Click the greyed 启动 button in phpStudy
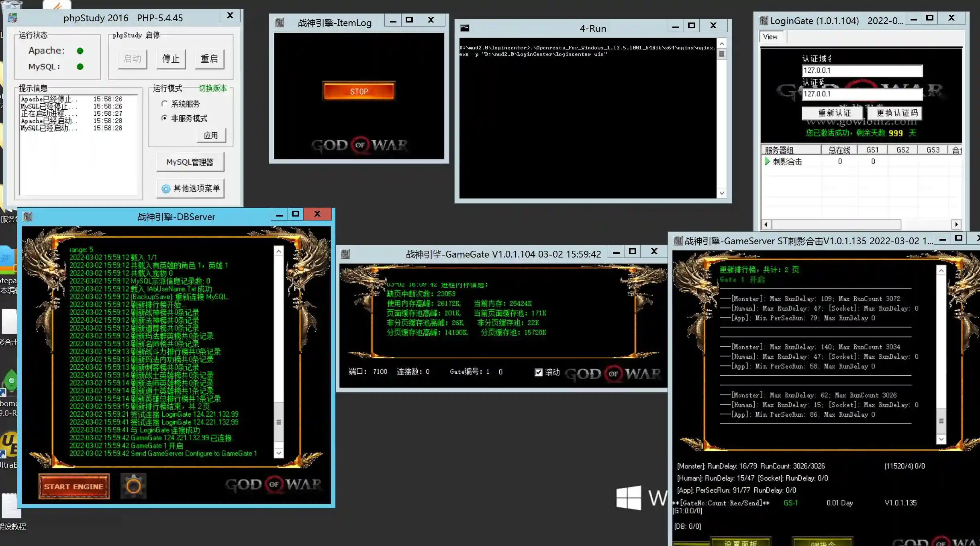Screen dimensions: 980x546 pos(133,59)
